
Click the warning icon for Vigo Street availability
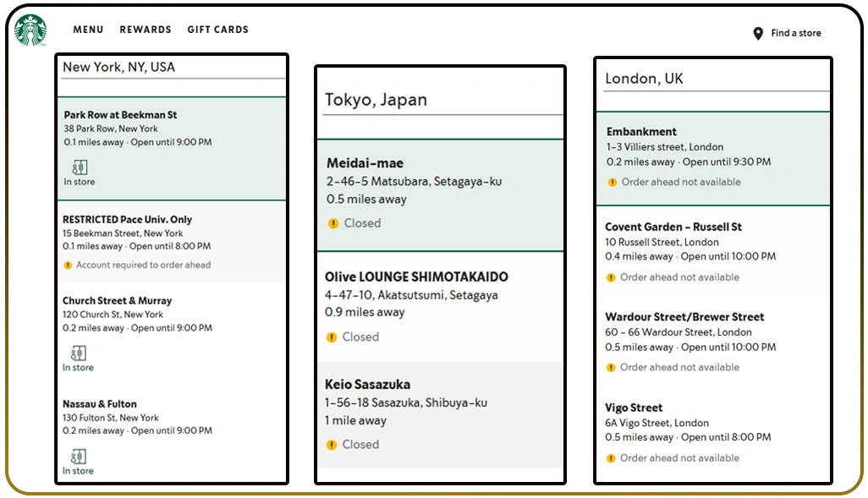[610, 457]
